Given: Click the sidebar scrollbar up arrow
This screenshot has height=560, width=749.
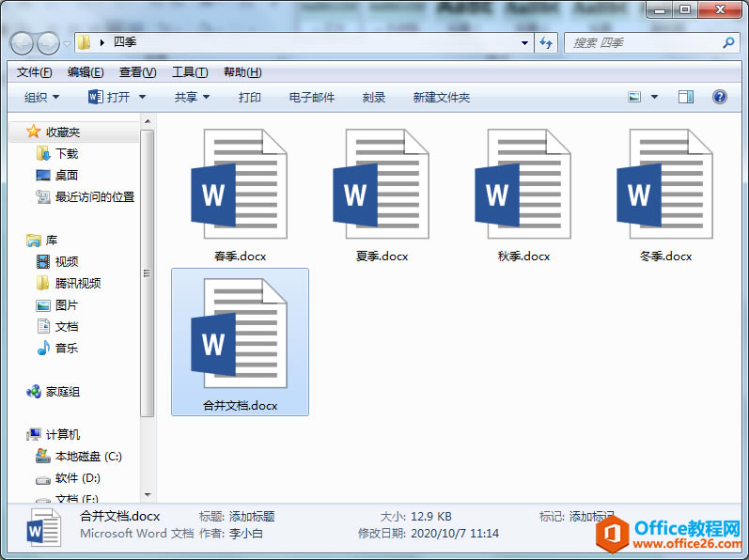Looking at the screenshot, I should tap(148, 121).
